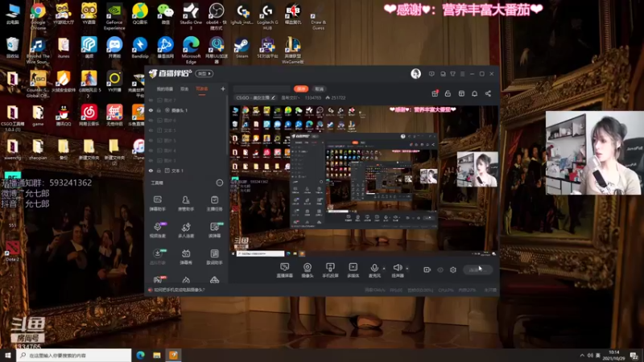
Task: Open the mode switch pill beside app logo
Action: [x=204, y=73]
